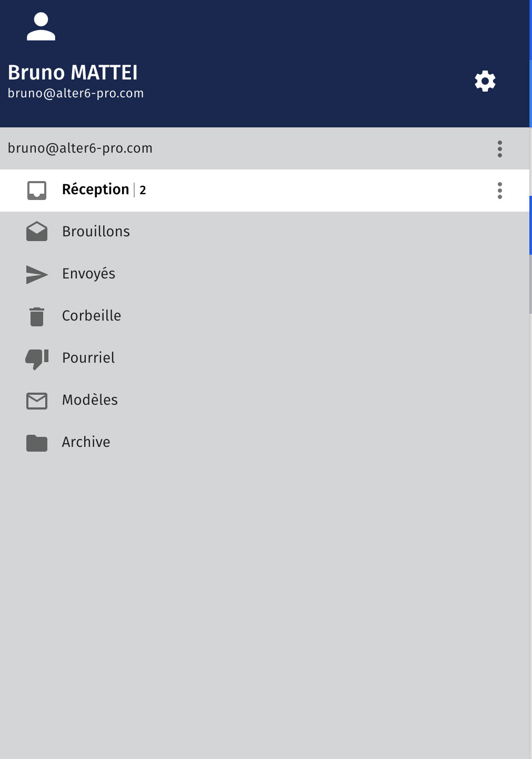
Task: Click the Bruno MATTEI profile name
Action: click(x=73, y=72)
